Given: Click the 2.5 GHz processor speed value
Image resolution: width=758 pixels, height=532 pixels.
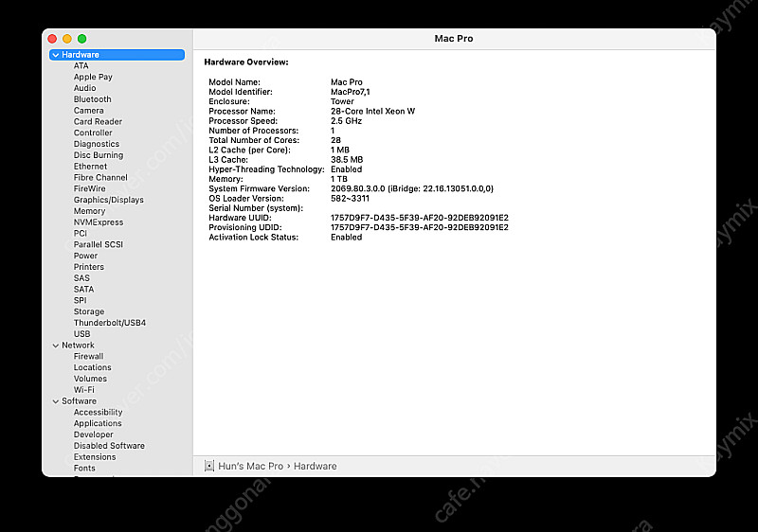Looking at the screenshot, I should pos(346,120).
